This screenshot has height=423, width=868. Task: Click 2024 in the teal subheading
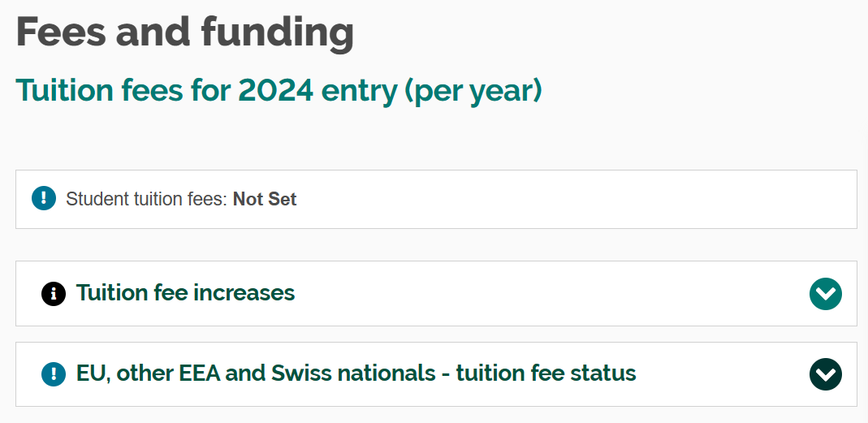point(276,90)
